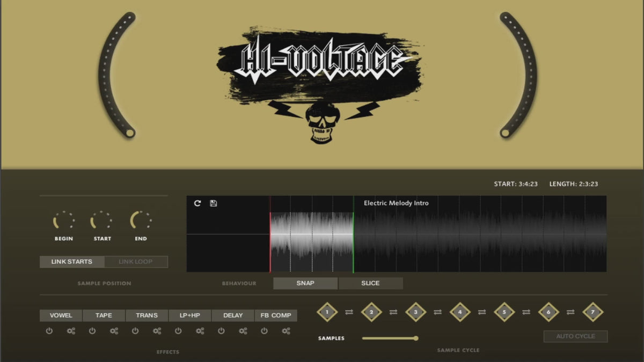Click the END knob

141,220
